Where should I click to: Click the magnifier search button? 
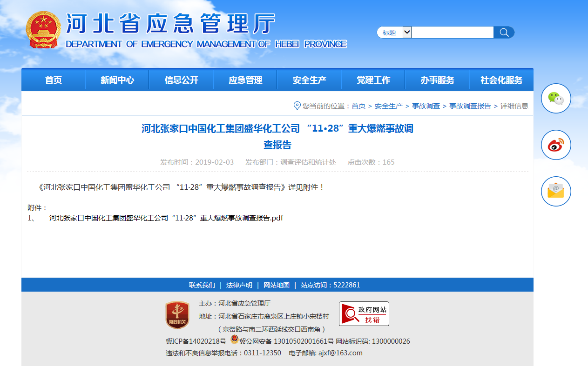tap(504, 33)
